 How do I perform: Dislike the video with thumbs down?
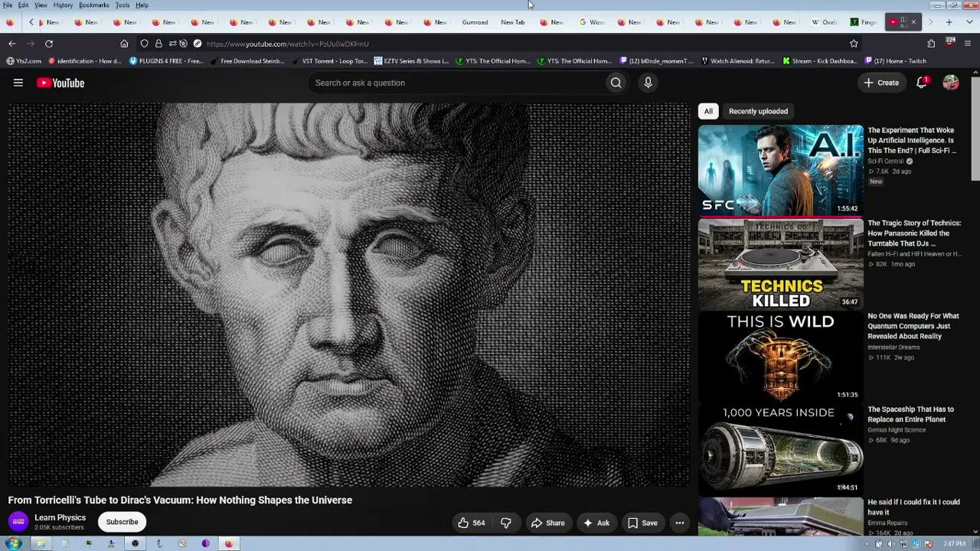click(x=505, y=523)
